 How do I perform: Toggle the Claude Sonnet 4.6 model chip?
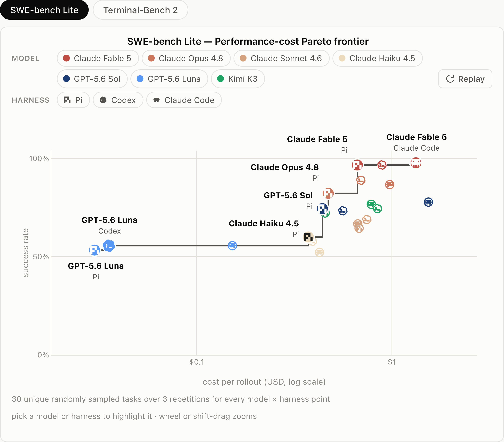coord(281,58)
